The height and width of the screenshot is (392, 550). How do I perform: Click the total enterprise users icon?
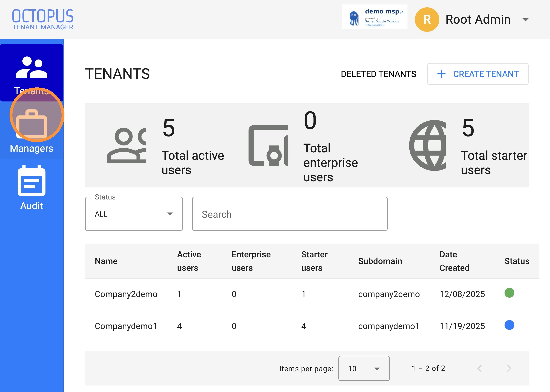[x=268, y=145]
